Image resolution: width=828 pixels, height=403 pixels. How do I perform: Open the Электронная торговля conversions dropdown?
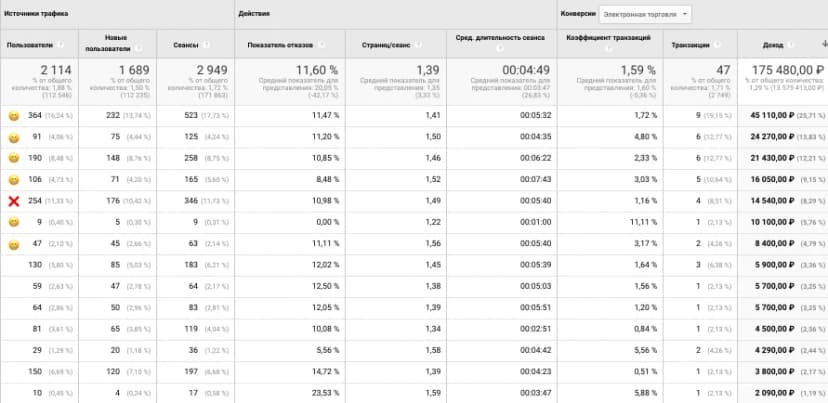tap(645, 14)
